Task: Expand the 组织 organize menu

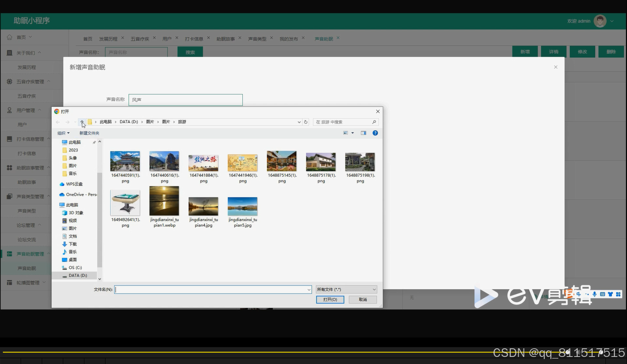Action: [63, 133]
